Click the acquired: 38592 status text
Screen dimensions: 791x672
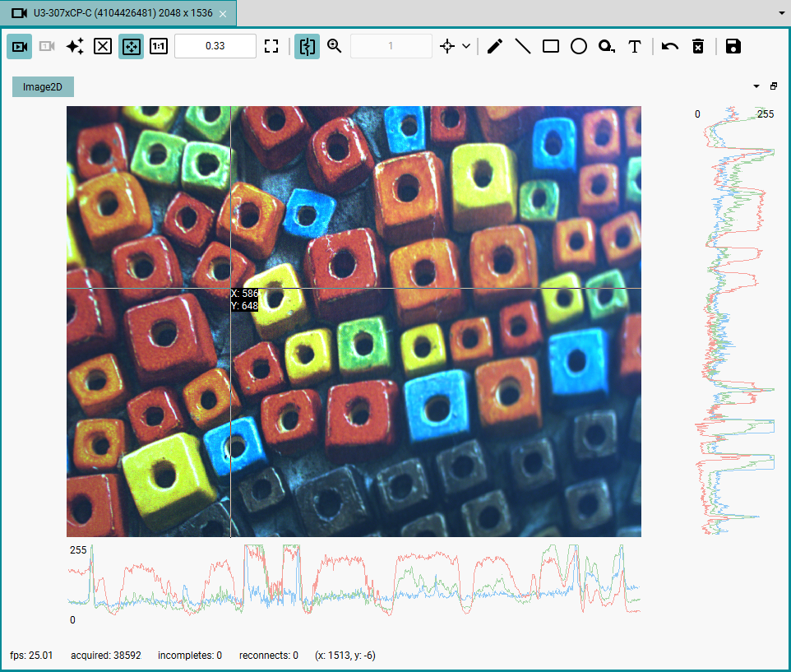coord(106,656)
